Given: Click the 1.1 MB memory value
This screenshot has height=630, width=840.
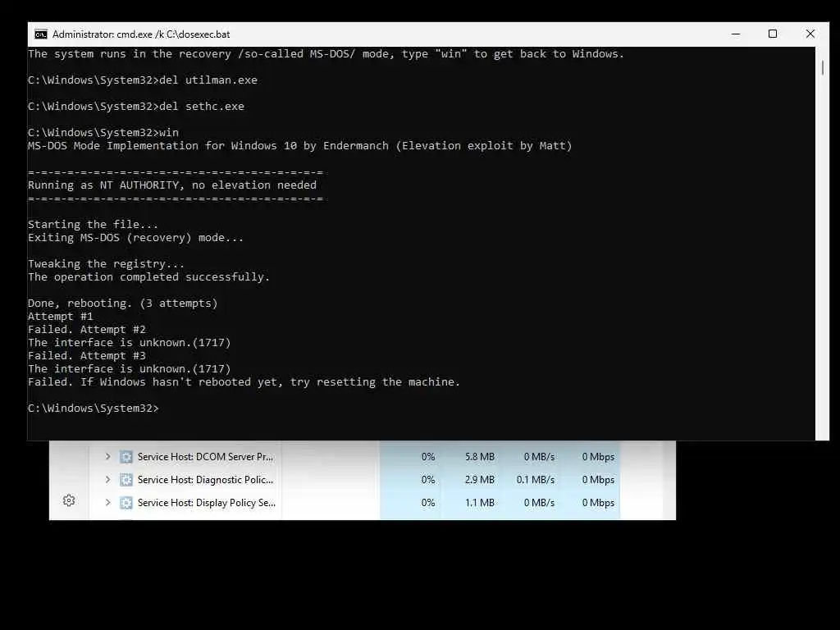Looking at the screenshot, I should pos(479,503).
